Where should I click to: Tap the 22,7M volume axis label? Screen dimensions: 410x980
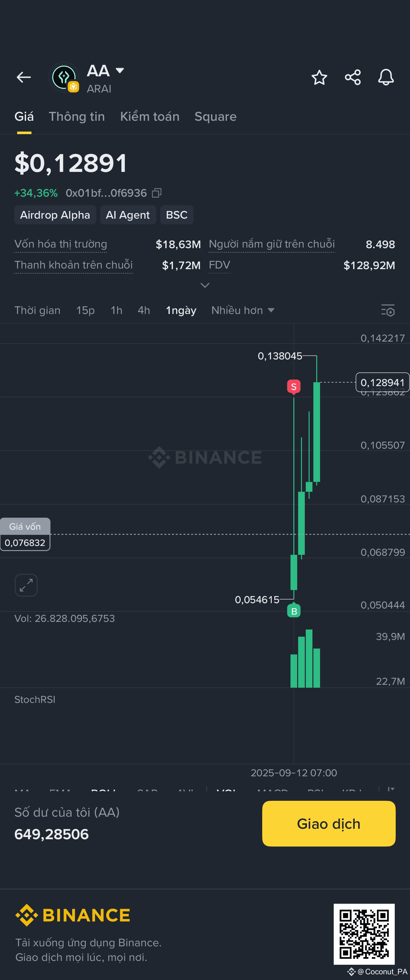(x=390, y=681)
